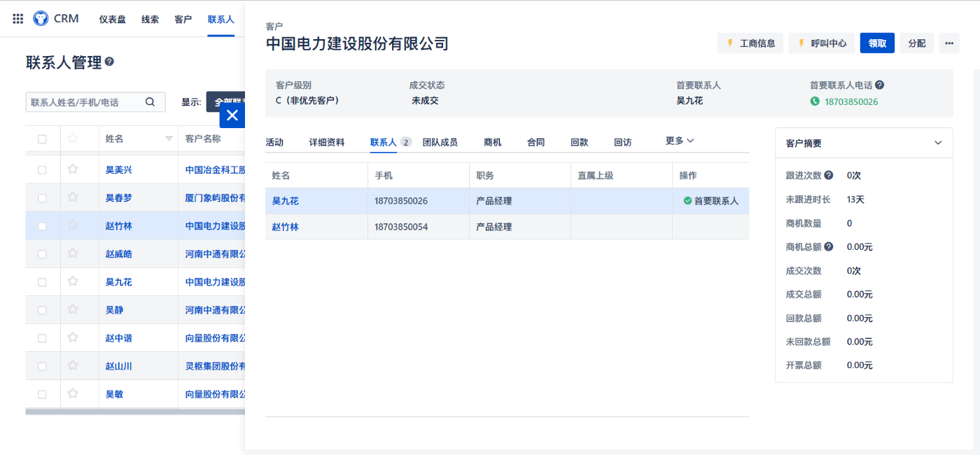This screenshot has height=455, width=980.
Task: Click the 呼叫中心 button
Action: [821, 43]
